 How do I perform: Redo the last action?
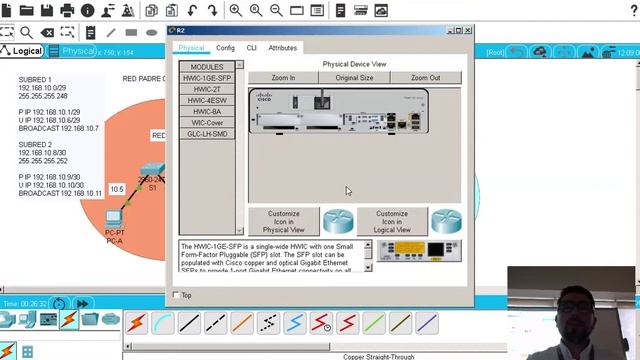[213, 10]
